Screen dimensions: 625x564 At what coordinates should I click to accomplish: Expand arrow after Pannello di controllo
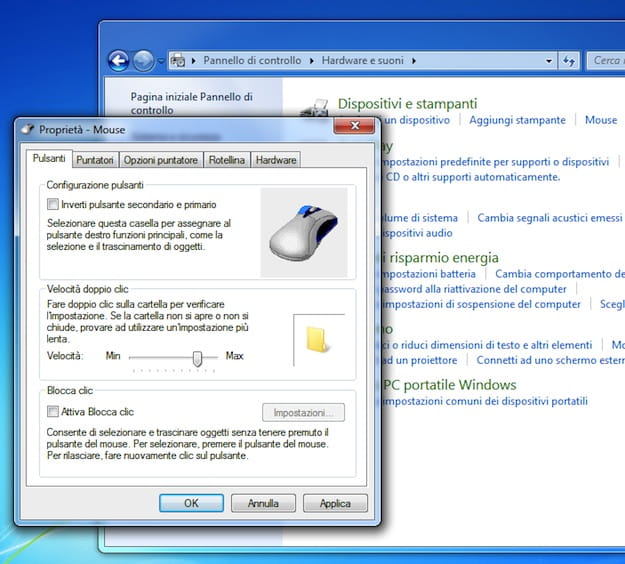310,61
